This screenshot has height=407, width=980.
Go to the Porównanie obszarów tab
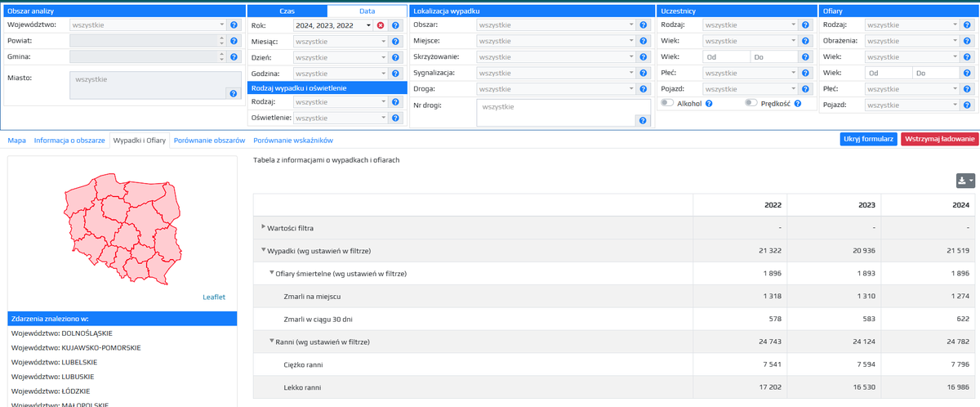[209, 141]
